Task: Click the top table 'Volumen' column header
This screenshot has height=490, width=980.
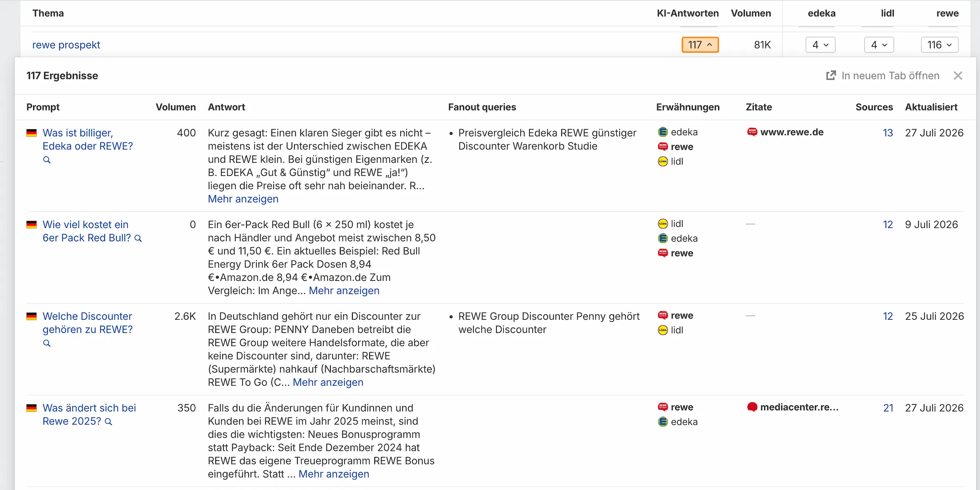Action: 751,13
